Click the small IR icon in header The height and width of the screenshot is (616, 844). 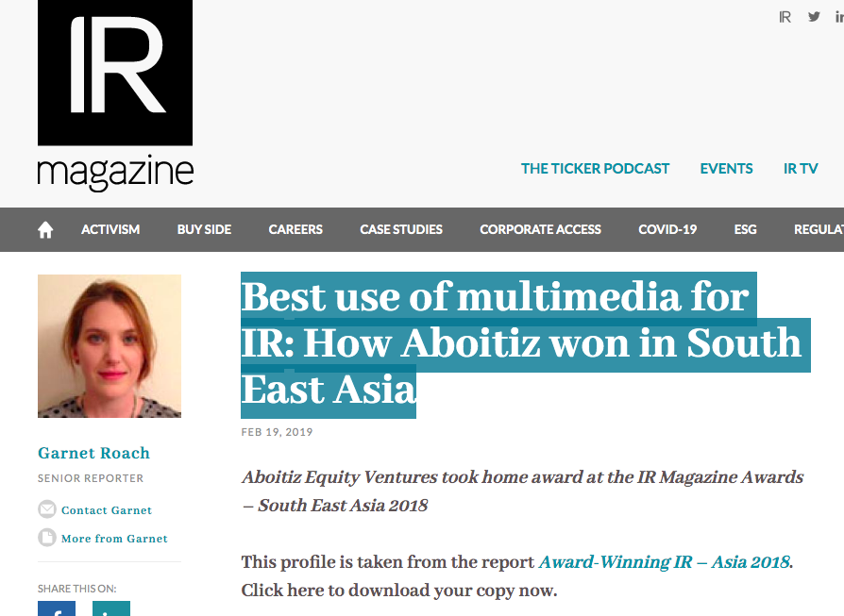[x=785, y=17]
